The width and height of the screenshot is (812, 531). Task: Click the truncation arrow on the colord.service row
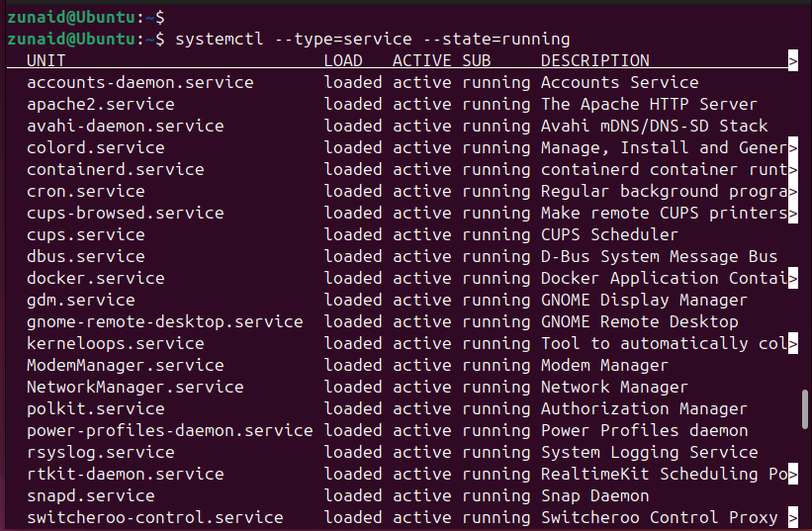coord(792,148)
